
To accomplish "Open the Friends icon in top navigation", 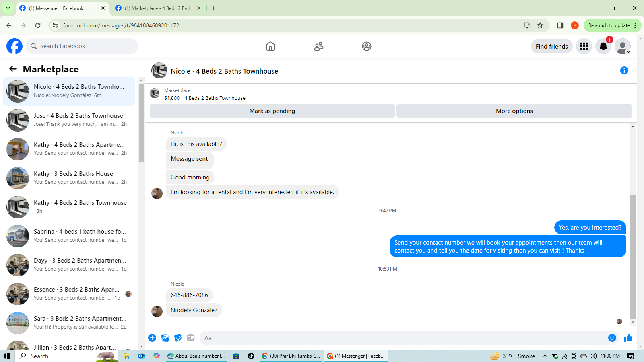I will pos(319,46).
